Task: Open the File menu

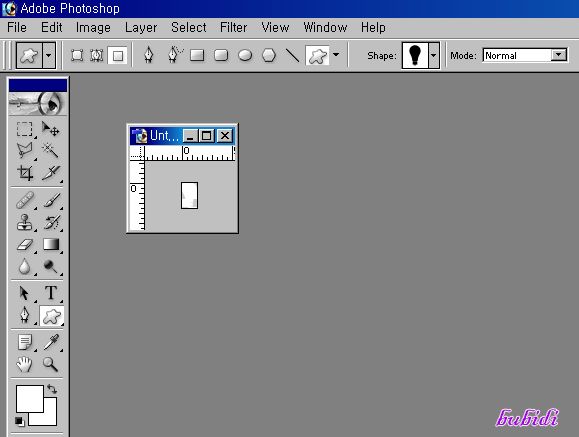Action: [x=17, y=27]
